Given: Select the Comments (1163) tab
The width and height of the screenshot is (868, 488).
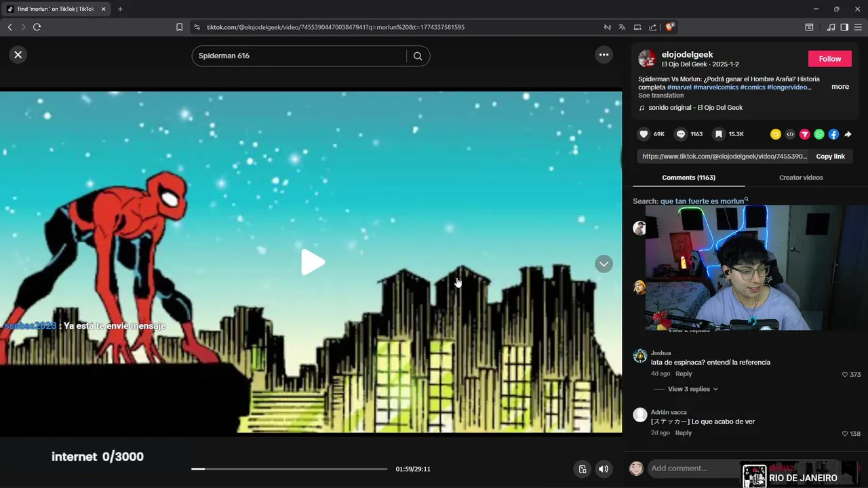Looking at the screenshot, I should tap(688, 178).
